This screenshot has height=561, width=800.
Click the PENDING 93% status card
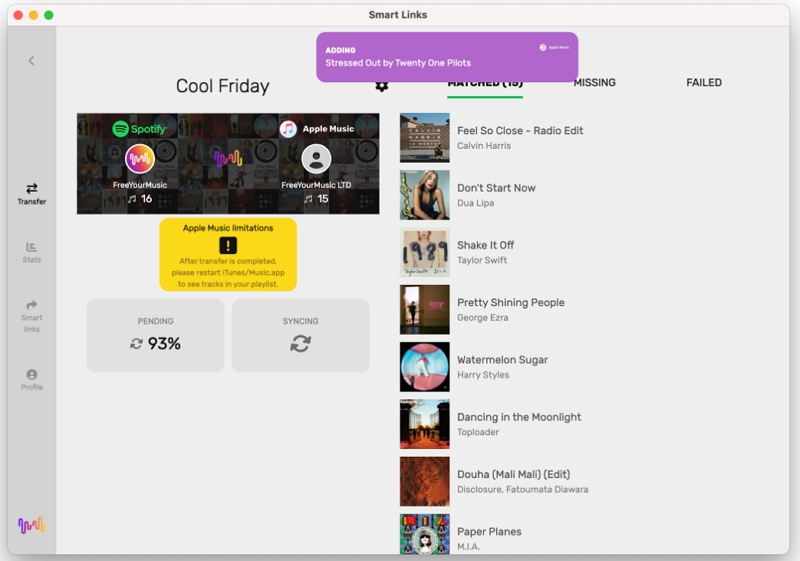click(155, 335)
